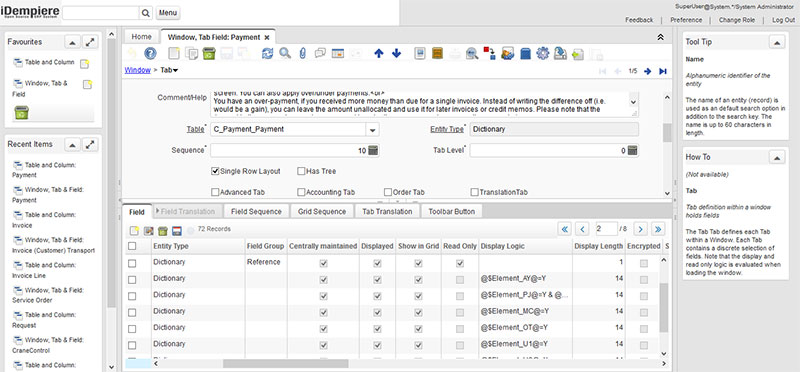800x372 pixels.
Task: Open the Help icon in the toolbar
Action: pyautogui.click(x=150, y=53)
